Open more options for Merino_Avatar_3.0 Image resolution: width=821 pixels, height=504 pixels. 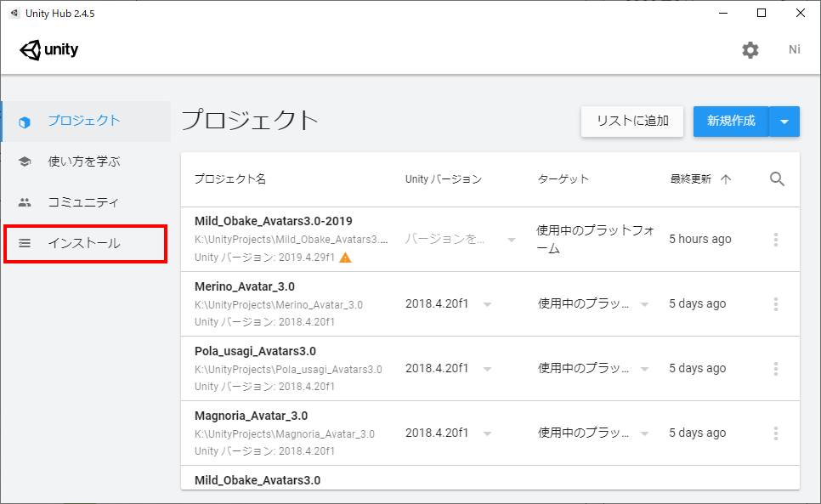776,304
